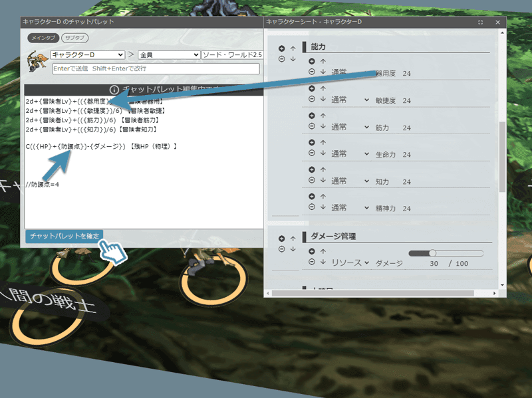Remove the 精神力 row with minus icon
This screenshot has width=532, height=398.
pyautogui.click(x=312, y=207)
